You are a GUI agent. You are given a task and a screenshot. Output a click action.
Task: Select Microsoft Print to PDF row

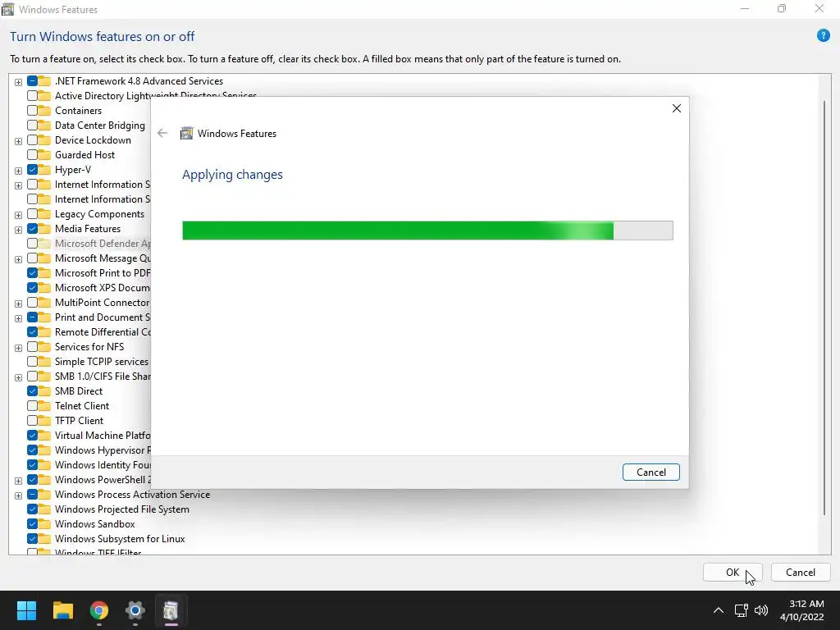point(103,272)
